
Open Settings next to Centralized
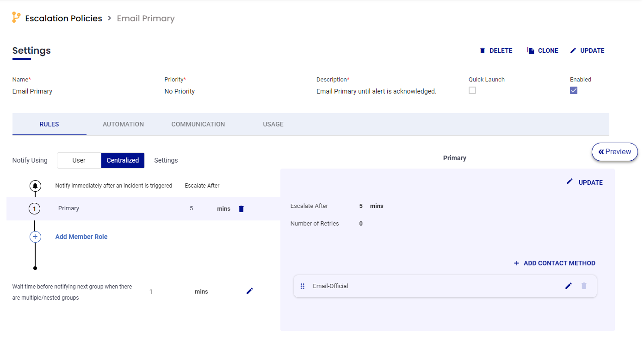[166, 160]
